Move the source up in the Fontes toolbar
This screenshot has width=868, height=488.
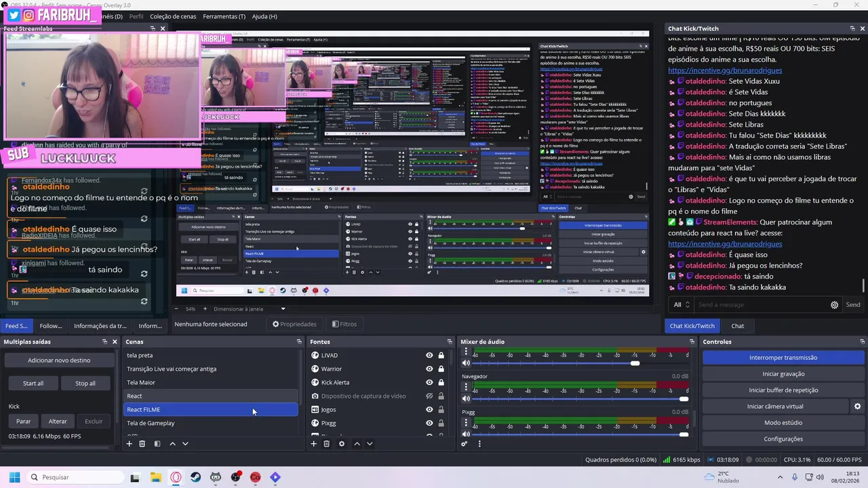point(357,444)
